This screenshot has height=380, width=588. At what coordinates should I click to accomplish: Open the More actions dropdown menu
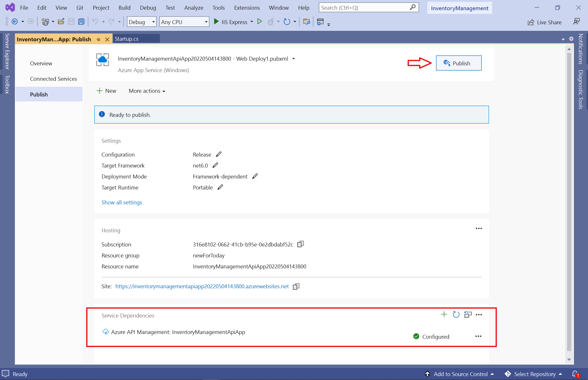click(146, 90)
